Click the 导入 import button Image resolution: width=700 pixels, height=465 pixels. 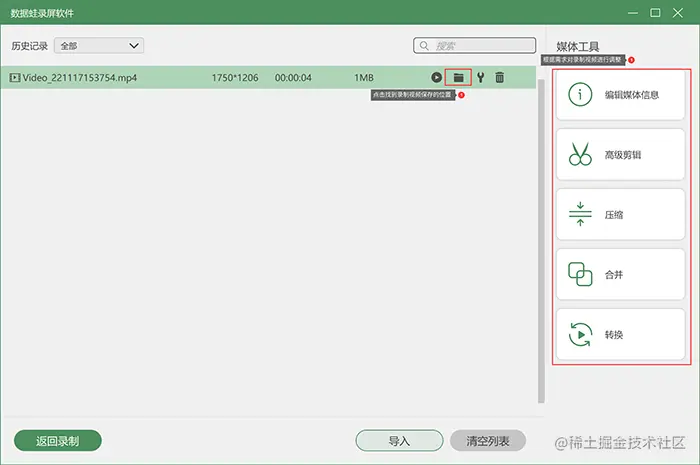(x=399, y=441)
